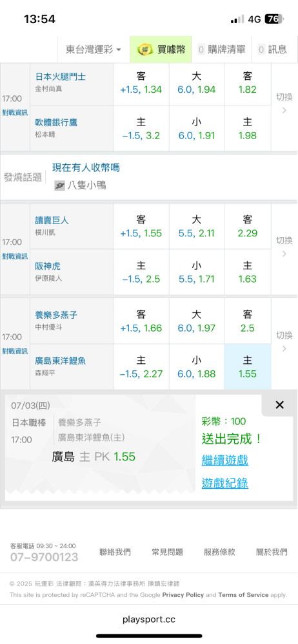Image resolution: width=298 pixels, height=644 pixels.
Task: Select 客 +1.5, 1.34 for 日本火腿
Action: pos(141,82)
